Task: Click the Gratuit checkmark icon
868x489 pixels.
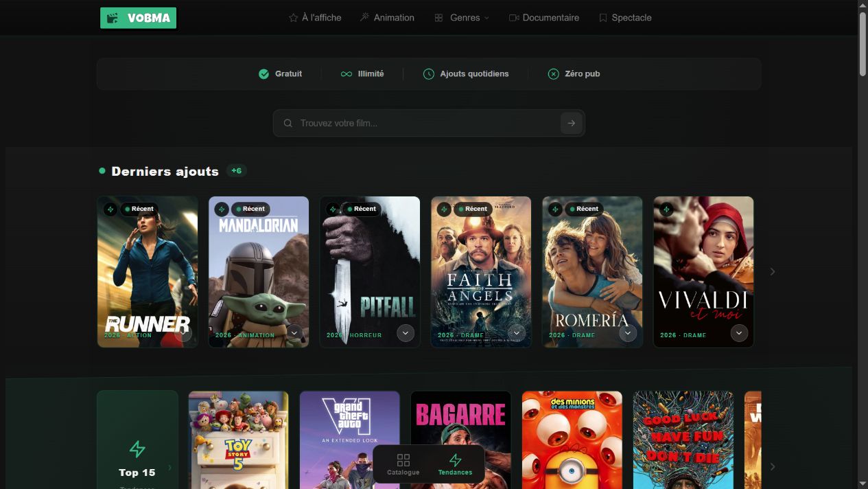Action: (263, 73)
